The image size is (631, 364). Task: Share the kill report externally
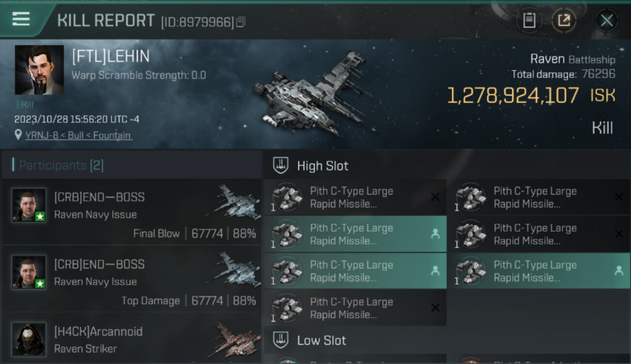564,21
